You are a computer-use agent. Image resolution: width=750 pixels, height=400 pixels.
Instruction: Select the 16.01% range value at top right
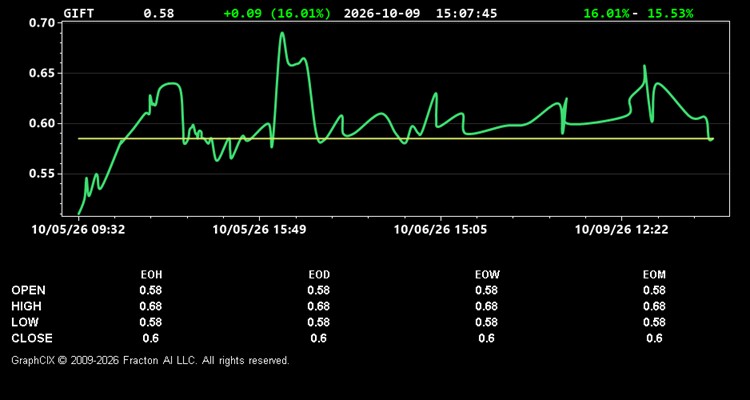[x=607, y=13]
